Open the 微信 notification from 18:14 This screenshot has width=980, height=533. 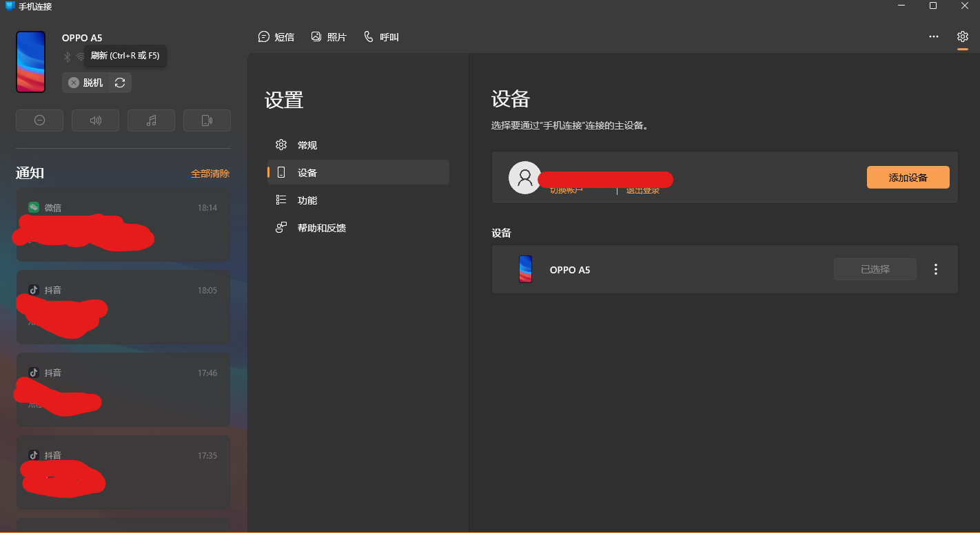[123, 224]
